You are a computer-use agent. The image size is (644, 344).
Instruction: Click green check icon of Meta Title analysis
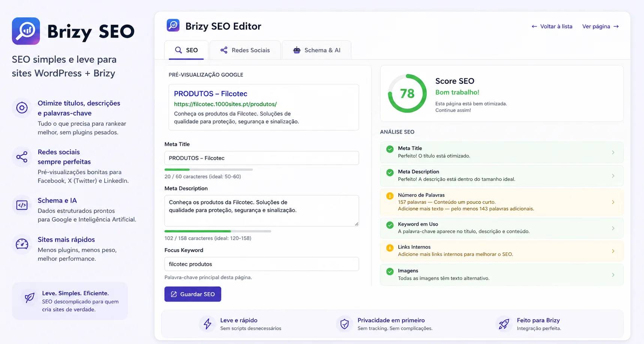pyautogui.click(x=390, y=149)
